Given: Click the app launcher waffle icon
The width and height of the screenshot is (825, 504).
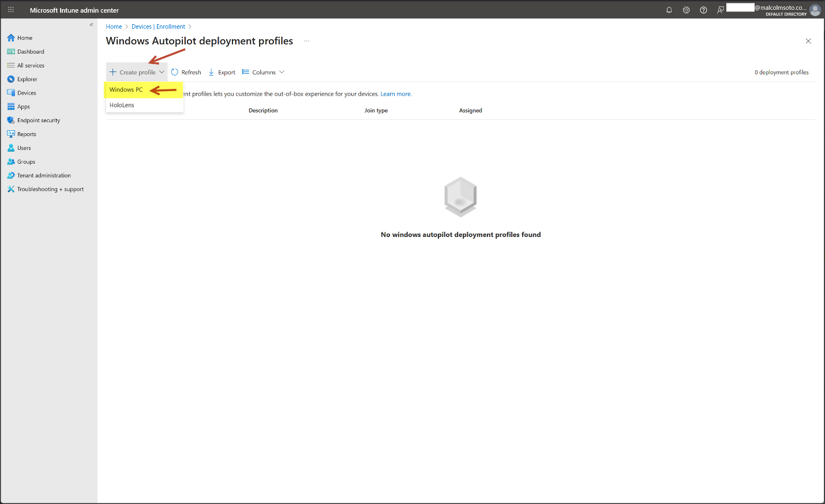Looking at the screenshot, I should (11, 10).
